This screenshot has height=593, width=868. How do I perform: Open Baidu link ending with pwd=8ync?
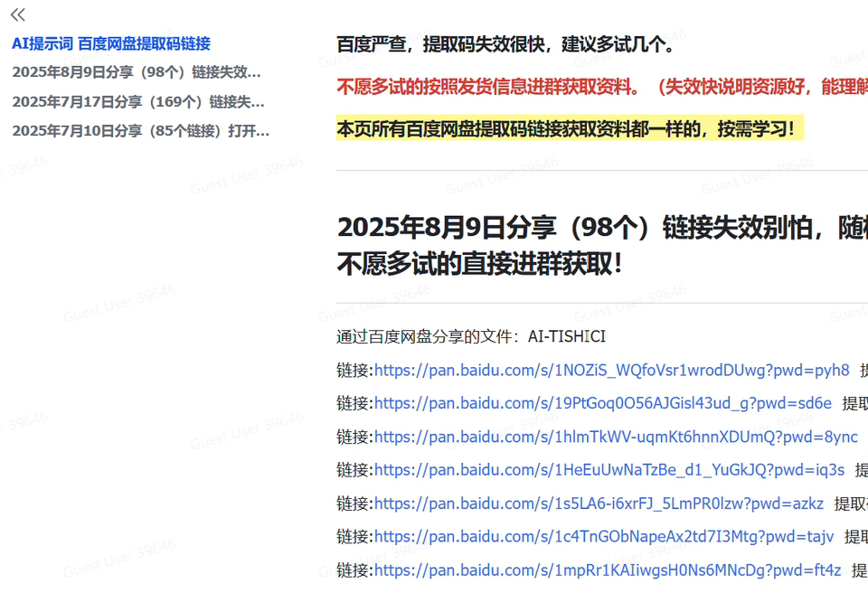[x=616, y=437]
